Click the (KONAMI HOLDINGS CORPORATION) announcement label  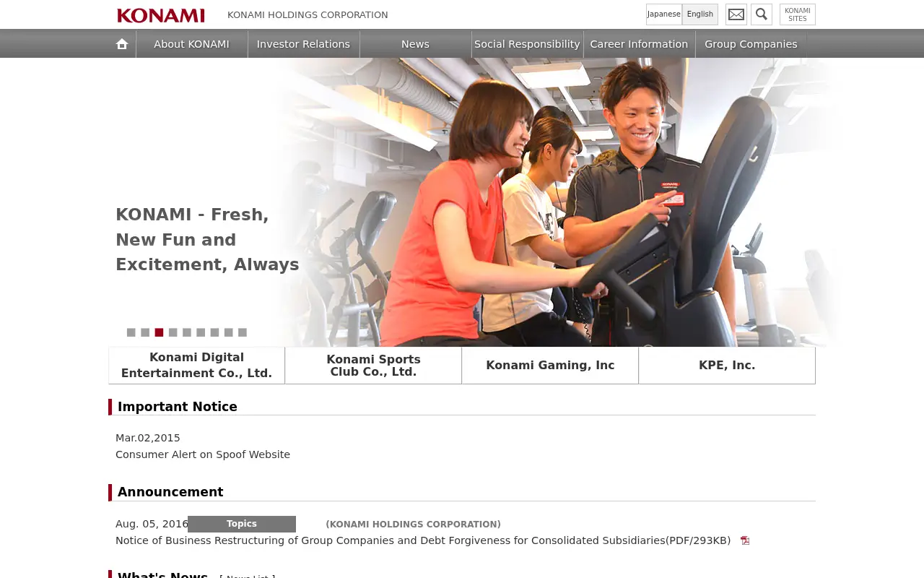click(413, 525)
